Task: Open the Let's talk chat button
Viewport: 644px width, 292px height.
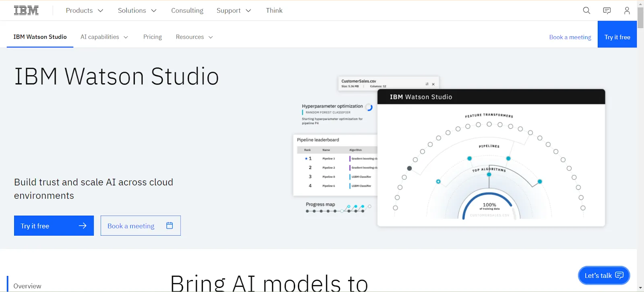Action: click(604, 276)
